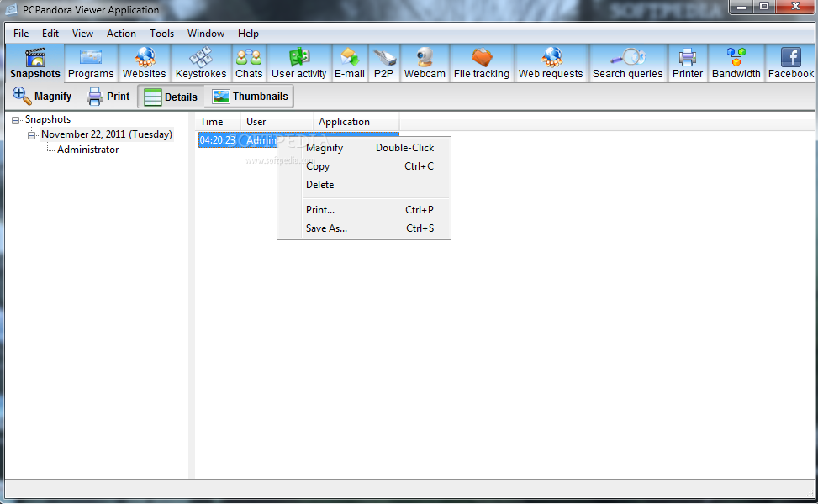Open the Help menu
818x504 pixels.
(248, 34)
